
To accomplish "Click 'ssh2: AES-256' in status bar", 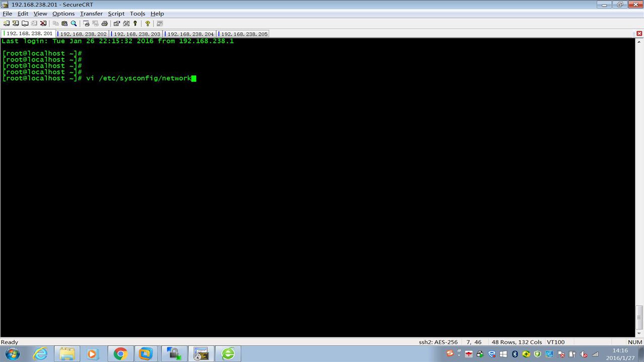I will click(438, 342).
